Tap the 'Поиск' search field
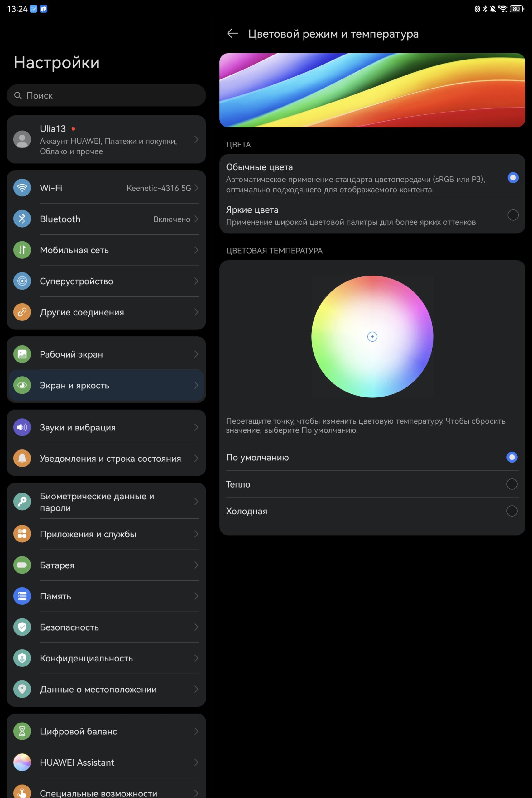Viewport: 532px width, 798px height. 106,95
